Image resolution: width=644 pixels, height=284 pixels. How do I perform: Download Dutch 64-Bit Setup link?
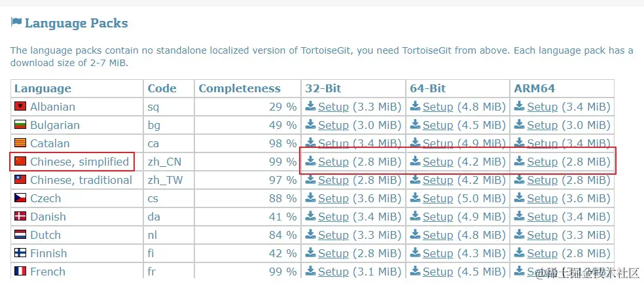[x=438, y=235]
